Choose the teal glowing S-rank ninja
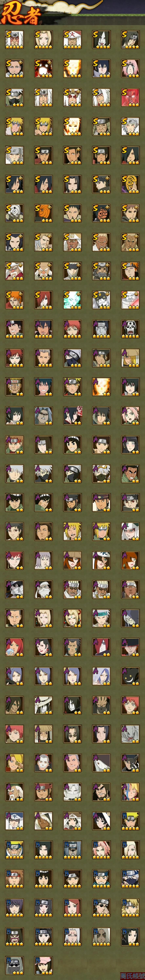Image resolution: width=145 pixels, height=980 pixels. point(72,300)
